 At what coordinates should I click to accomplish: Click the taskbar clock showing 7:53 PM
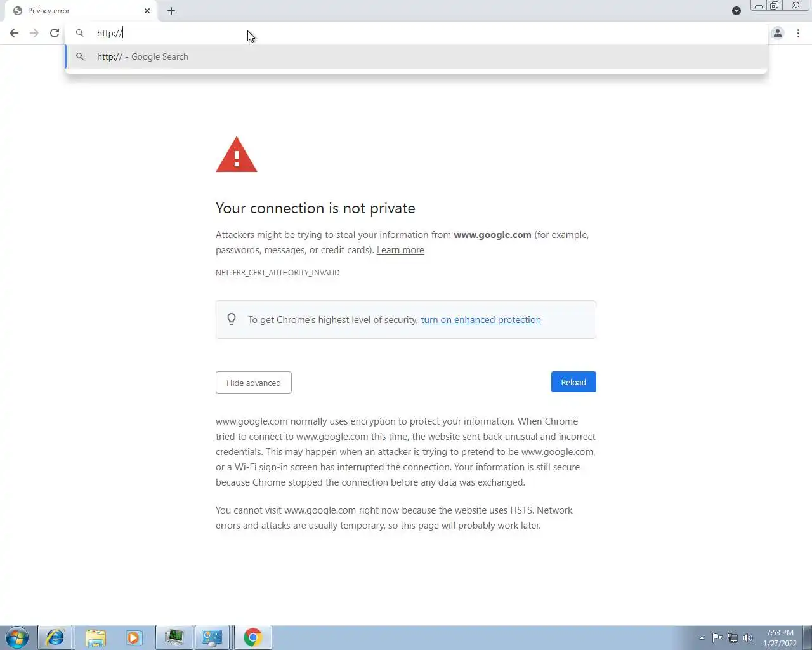tap(780, 638)
